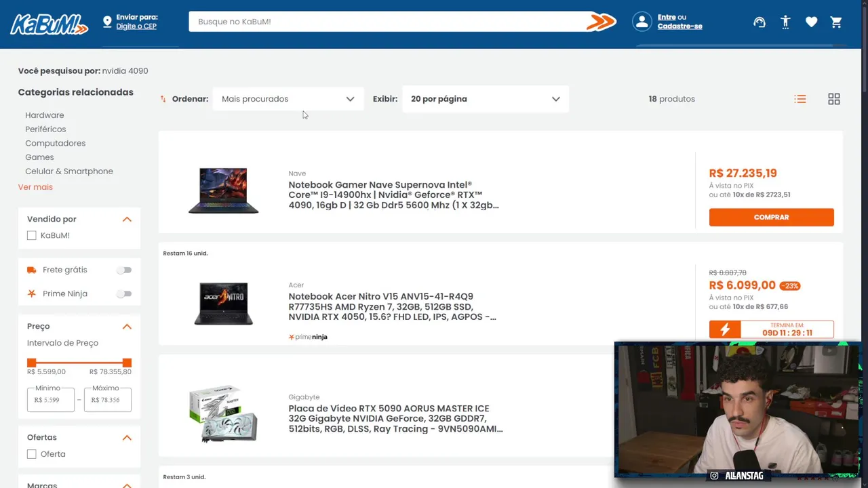868x488 pixels.
Task: Open the Ordenar Mais procurados dropdown
Action: click(288, 99)
